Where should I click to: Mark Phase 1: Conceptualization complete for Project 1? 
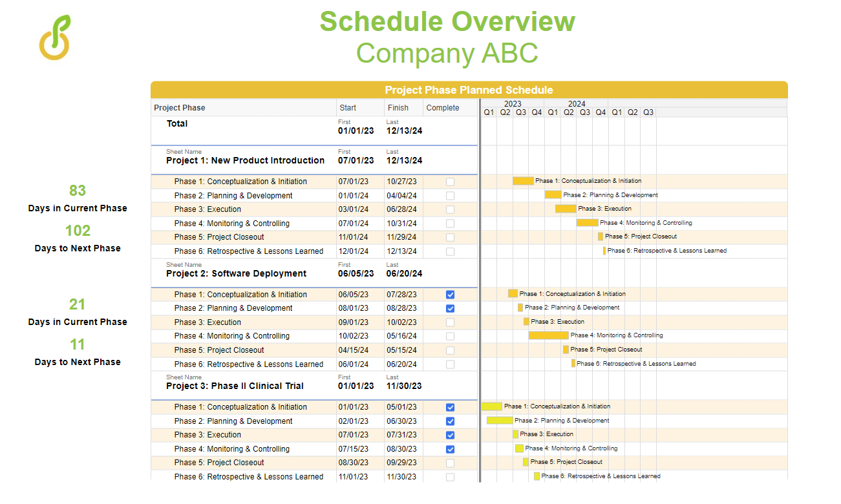click(x=450, y=182)
